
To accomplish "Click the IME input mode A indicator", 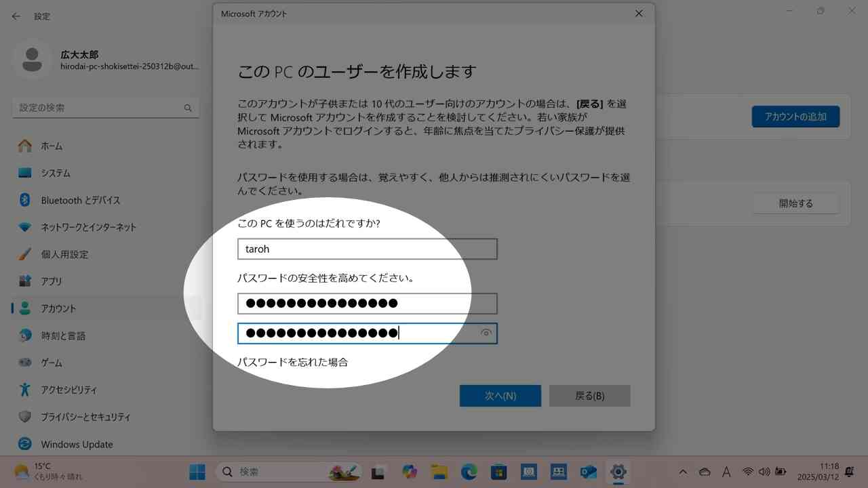I will tap(726, 472).
